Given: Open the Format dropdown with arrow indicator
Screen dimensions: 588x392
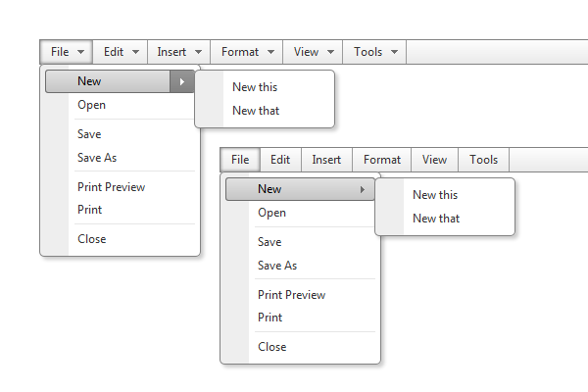Looking at the screenshot, I should [x=247, y=52].
